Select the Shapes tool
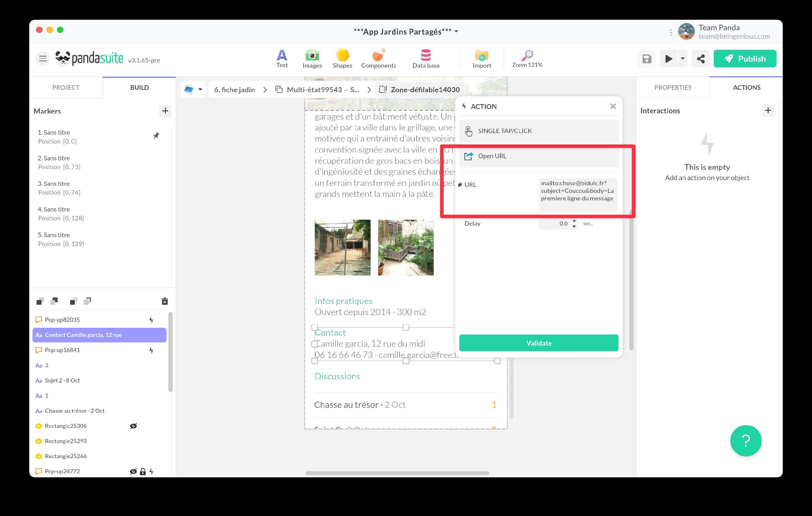Viewport: 812px width, 516px height. pyautogui.click(x=342, y=58)
